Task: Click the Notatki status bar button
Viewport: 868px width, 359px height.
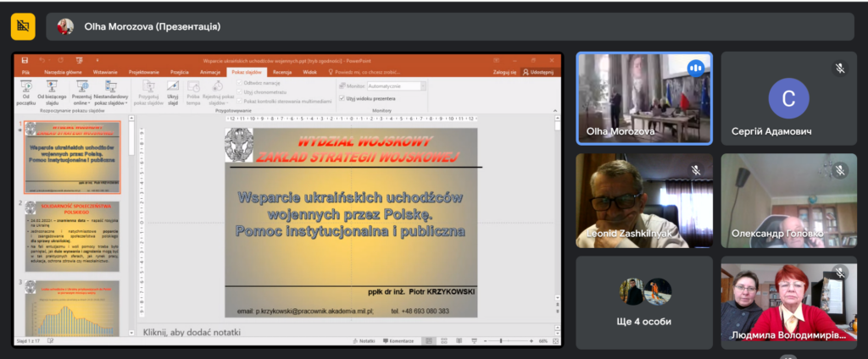Action: pos(364,341)
